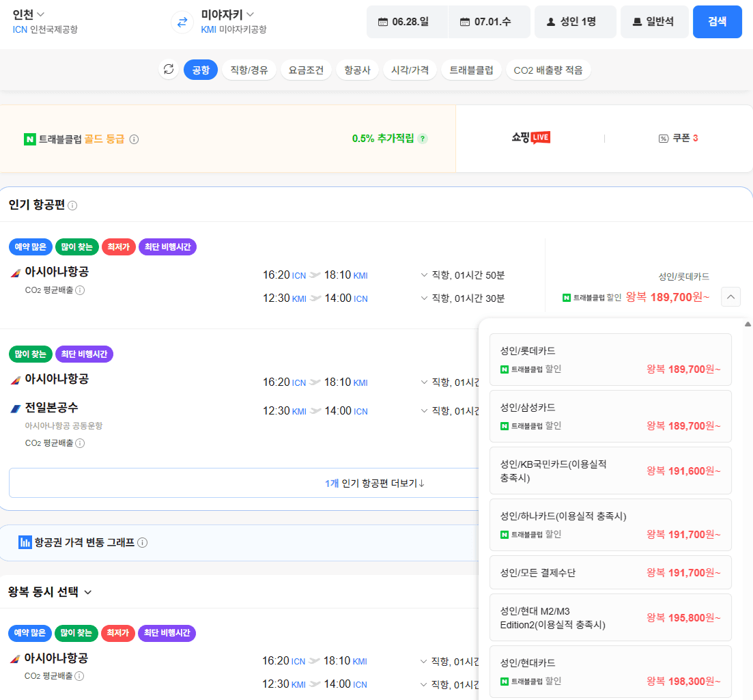
Task: Click the passenger person icon
Action: (551, 22)
